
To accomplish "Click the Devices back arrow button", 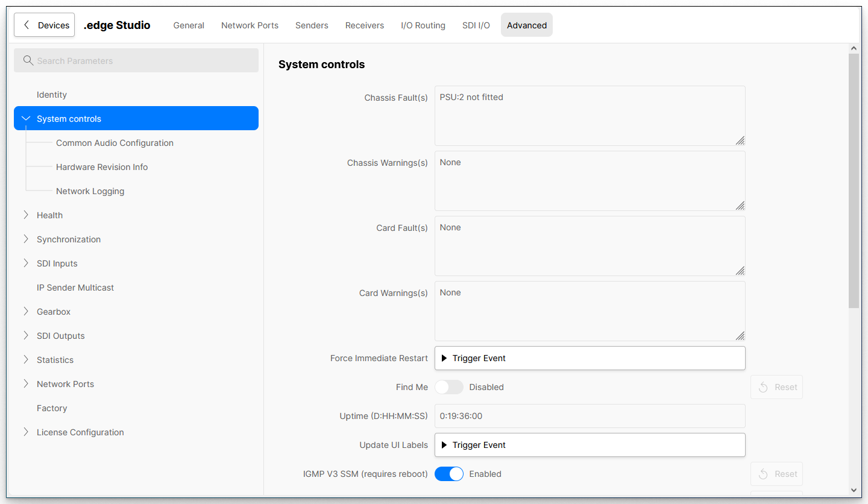I will click(x=45, y=25).
